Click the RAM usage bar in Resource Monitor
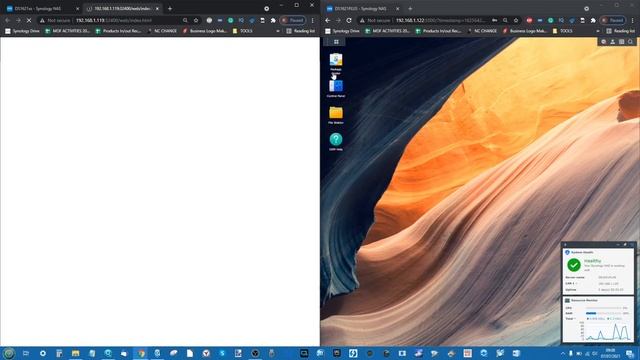Image resolution: width=640 pixels, height=360 pixels. (603, 313)
